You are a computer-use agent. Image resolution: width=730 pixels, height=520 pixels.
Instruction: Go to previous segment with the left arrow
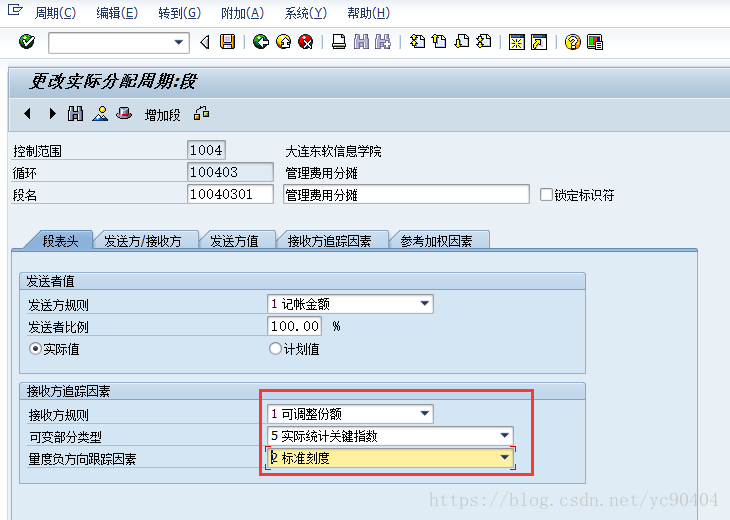[x=27, y=114]
